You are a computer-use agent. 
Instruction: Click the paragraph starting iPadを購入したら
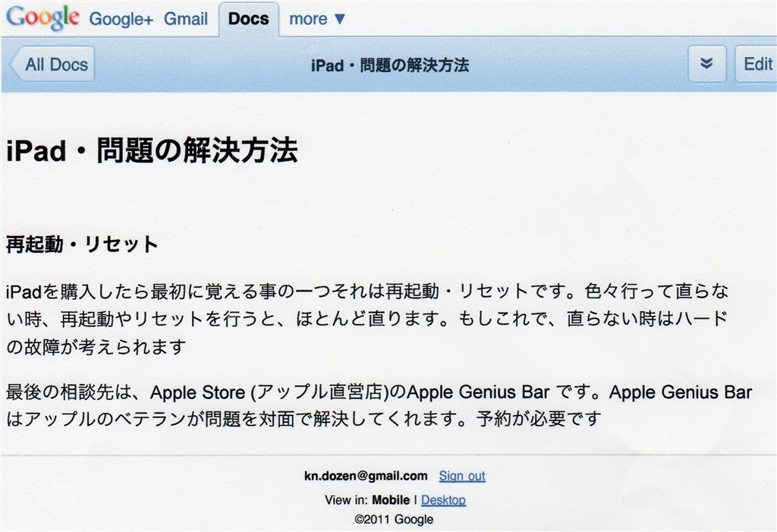(x=367, y=319)
